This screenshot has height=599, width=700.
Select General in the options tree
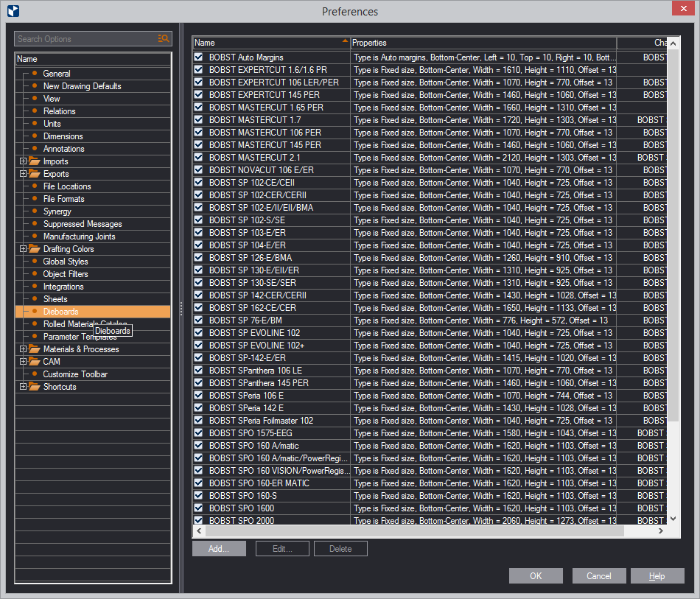pyautogui.click(x=57, y=74)
